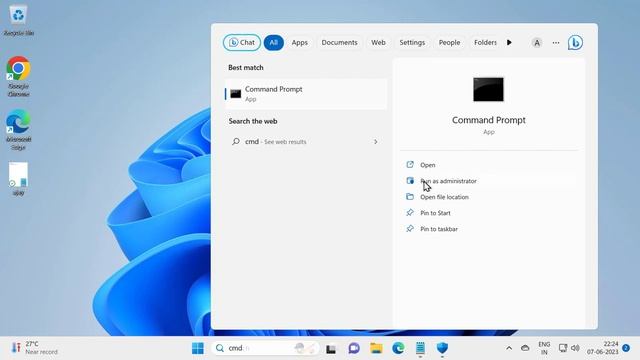The width and height of the screenshot is (640, 360).
Task: Click the user account avatar A
Action: [x=537, y=43]
